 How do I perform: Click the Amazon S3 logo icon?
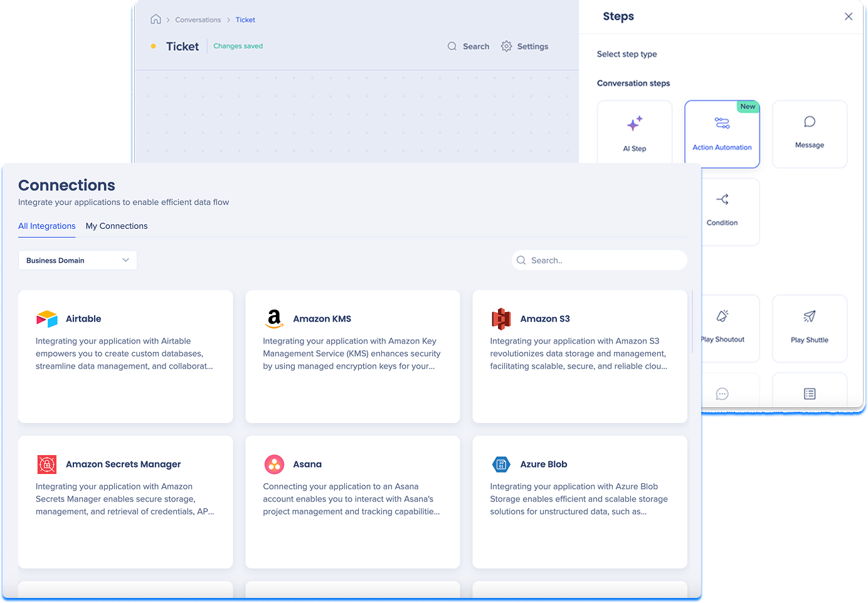[x=501, y=319]
